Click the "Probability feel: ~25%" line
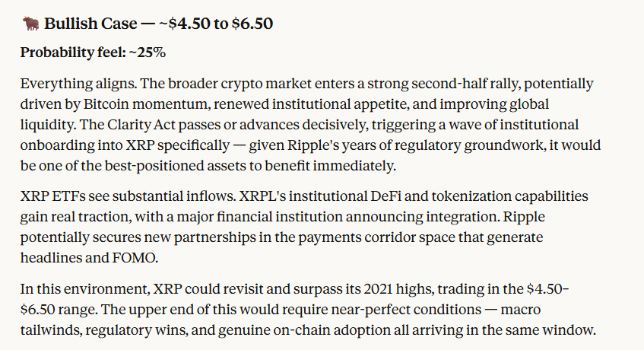The width and height of the screenshot is (644, 350). point(93,52)
